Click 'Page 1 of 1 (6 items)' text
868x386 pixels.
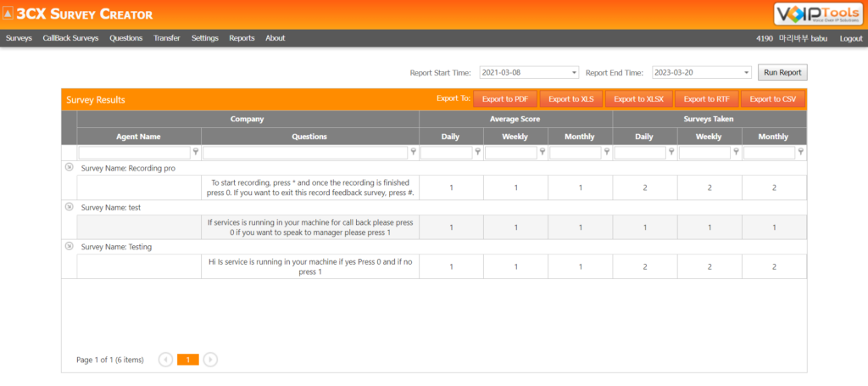109,360
